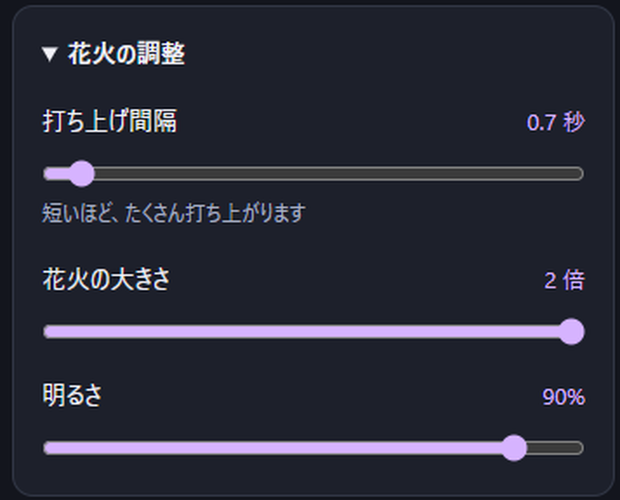
Task: Click the far left end of 明るさ slider
Action: click(x=47, y=448)
